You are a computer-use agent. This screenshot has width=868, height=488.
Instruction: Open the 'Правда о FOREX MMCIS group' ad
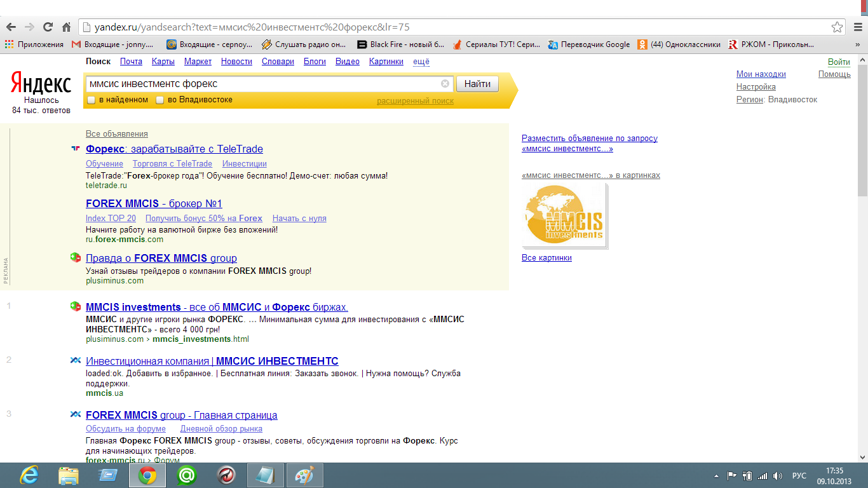(x=161, y=258)
